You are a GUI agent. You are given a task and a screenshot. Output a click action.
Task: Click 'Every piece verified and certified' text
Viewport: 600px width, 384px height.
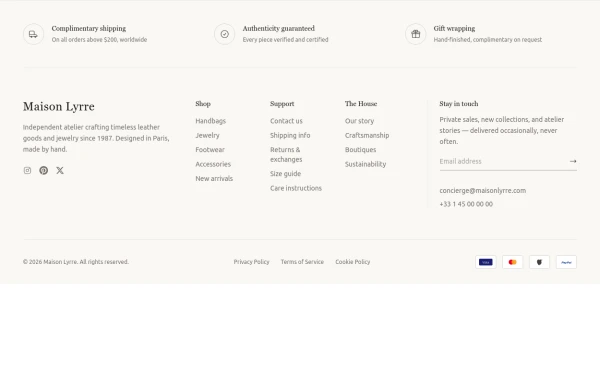point(285,40)
